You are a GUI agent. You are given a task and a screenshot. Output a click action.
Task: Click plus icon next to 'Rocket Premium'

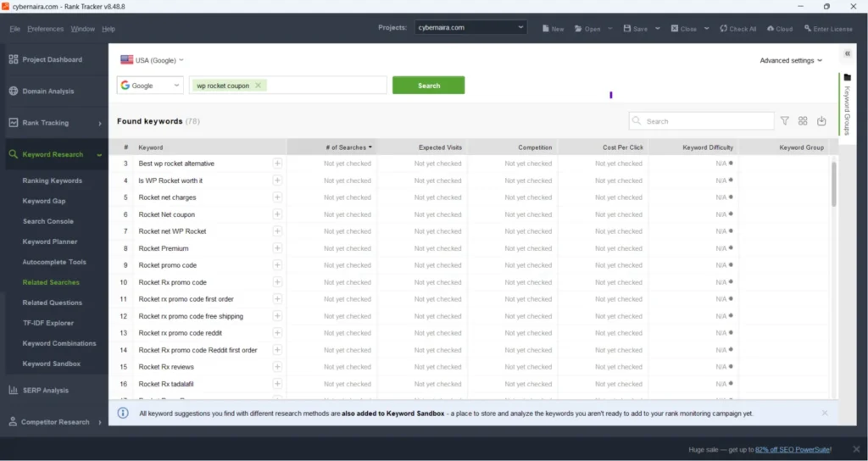coord(277,248)
